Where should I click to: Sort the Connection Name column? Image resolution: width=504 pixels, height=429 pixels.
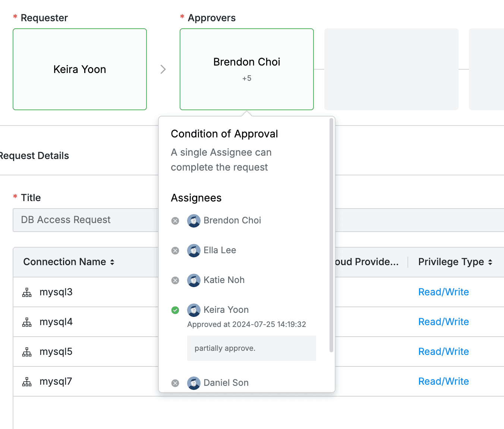coord(112,262)
